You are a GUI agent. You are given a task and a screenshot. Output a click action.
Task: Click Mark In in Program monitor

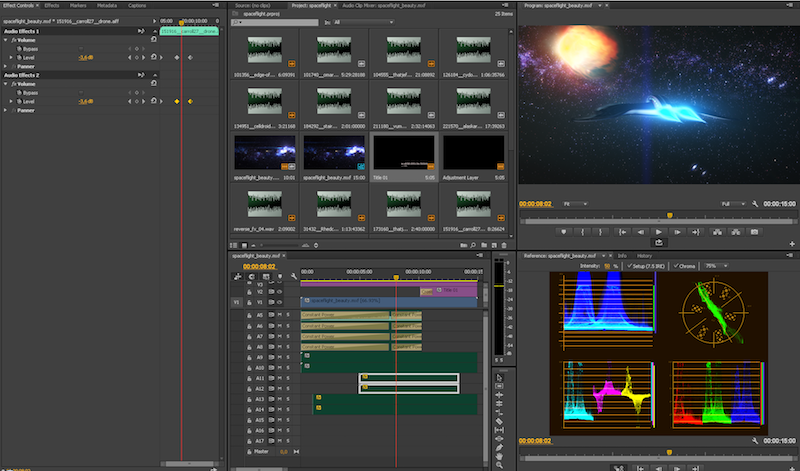click(582, 232)
